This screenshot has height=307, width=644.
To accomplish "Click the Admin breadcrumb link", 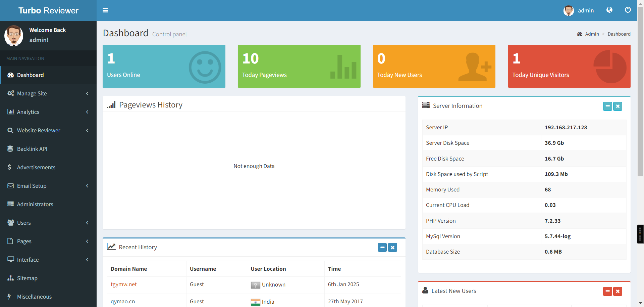I will click(592, 34).
